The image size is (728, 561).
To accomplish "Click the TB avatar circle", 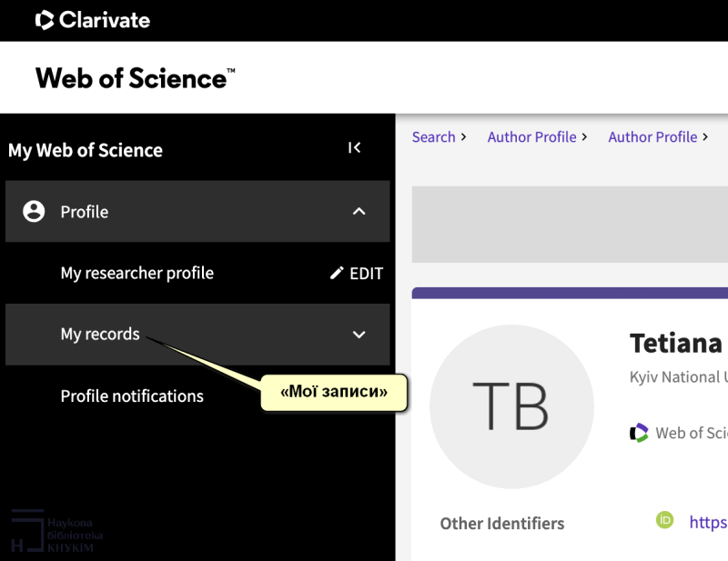I will (x=511, y=406).
